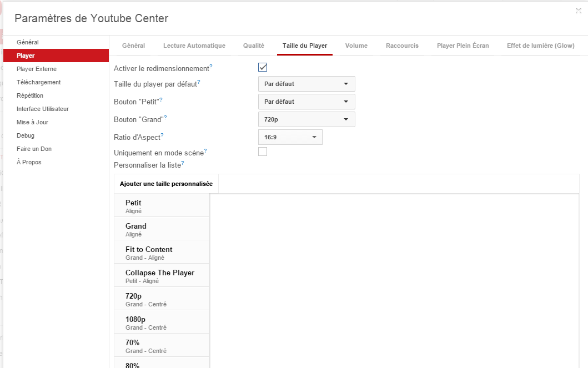The image size is (588, 368).
Task: Close the Youtube Center settings dialog
Action: 578,11
